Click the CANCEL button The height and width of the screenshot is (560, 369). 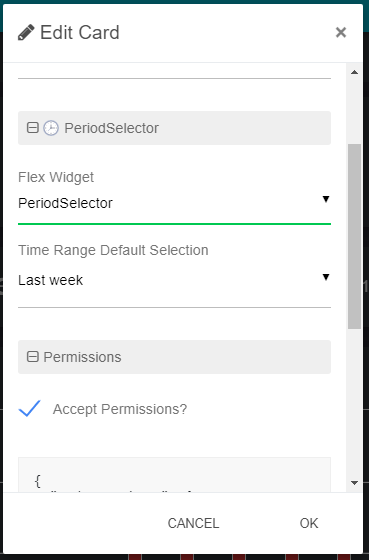(x=193, y=523)
